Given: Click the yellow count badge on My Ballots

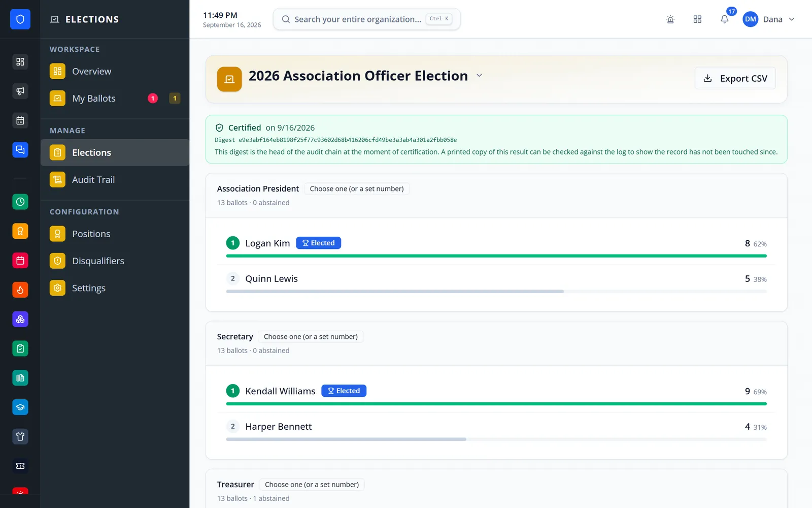Looking at the screenshot, I should pyautogui.click(x=175, y=99).
